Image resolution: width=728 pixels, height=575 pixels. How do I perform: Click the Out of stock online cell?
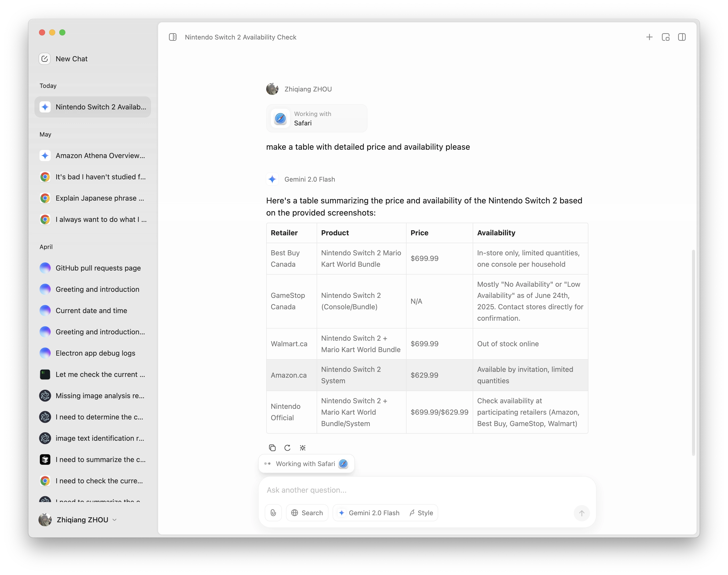[x=530, y=344]
